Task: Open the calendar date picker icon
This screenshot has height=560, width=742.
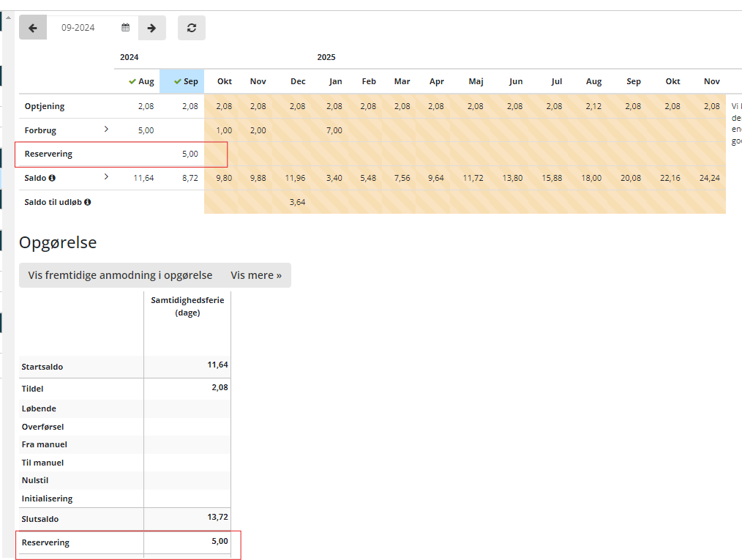Action: coord(126,28)
